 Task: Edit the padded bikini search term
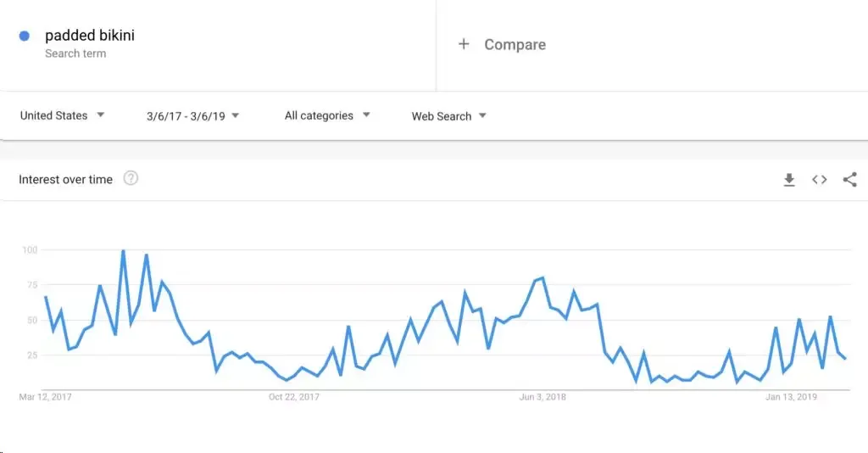pos(90,36)
